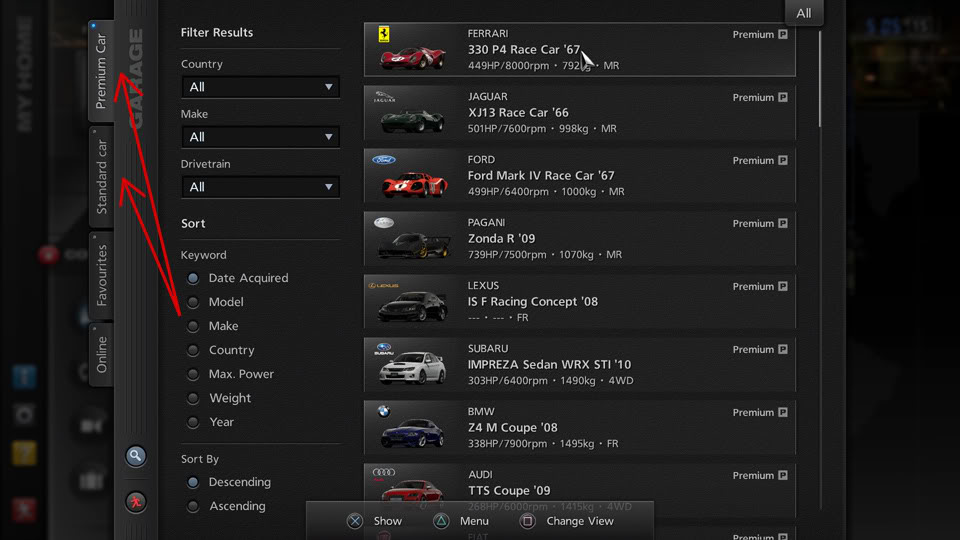The image size is (960, 540).
Task: Click 'Ford Mark IV Race Car '67' text
Action: click(x=541, y=176)
